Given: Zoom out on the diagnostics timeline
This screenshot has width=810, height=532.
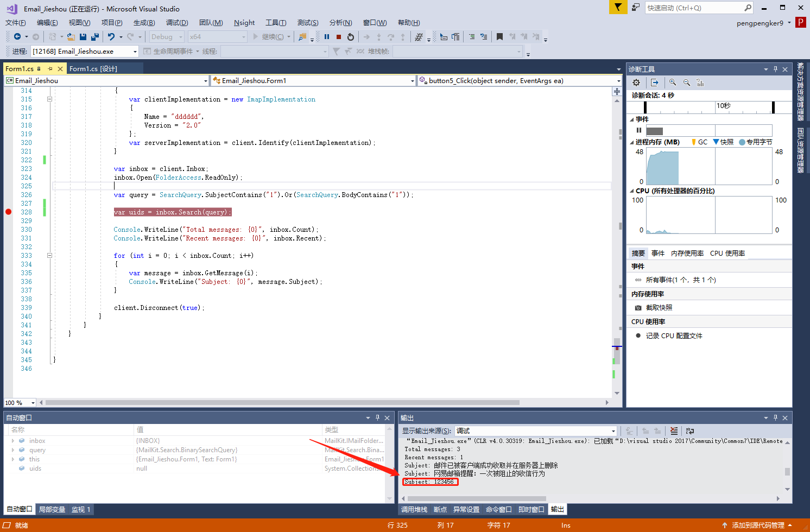Looking at the screenshot, I should click(687, 83).
